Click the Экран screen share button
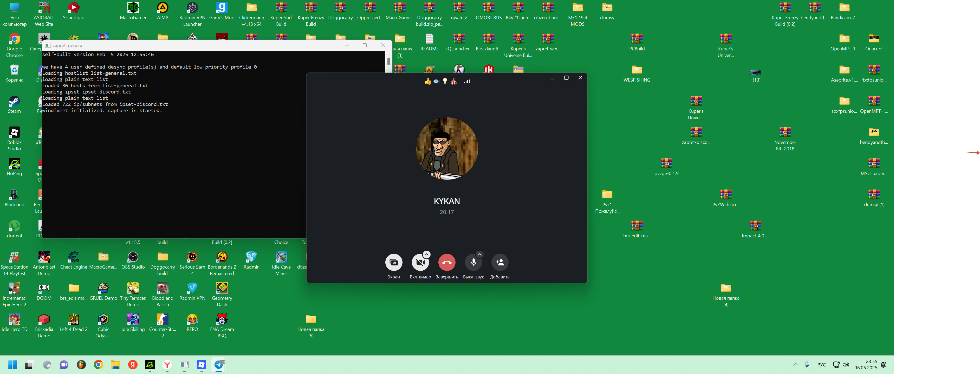The height and width of the screenshot is (374, 980). [393, 262]
